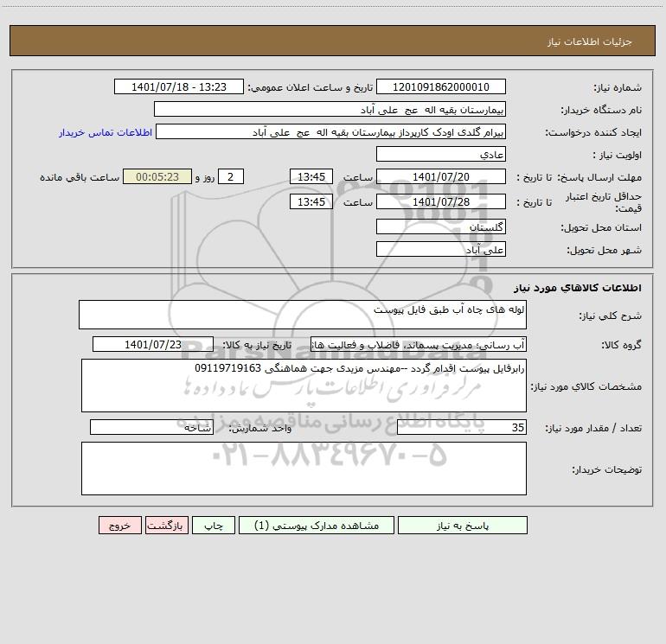Click the گروه کالا label
Screen dimensions: 666x644
(621, 346)
